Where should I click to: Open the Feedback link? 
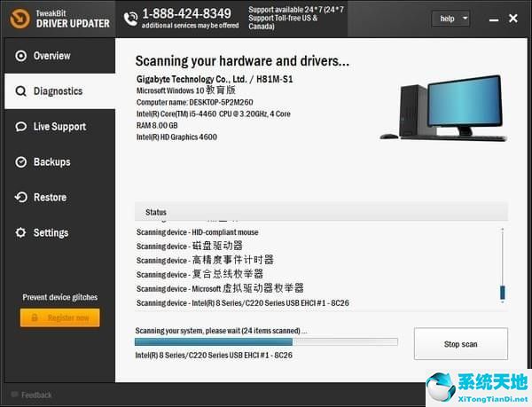click(36, 395)
